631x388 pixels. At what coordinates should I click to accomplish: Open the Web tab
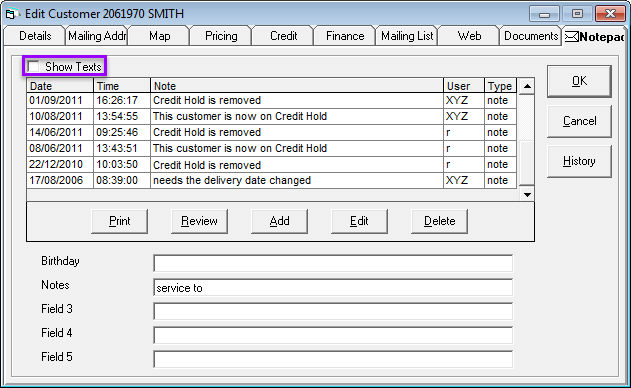coord(469,36)
